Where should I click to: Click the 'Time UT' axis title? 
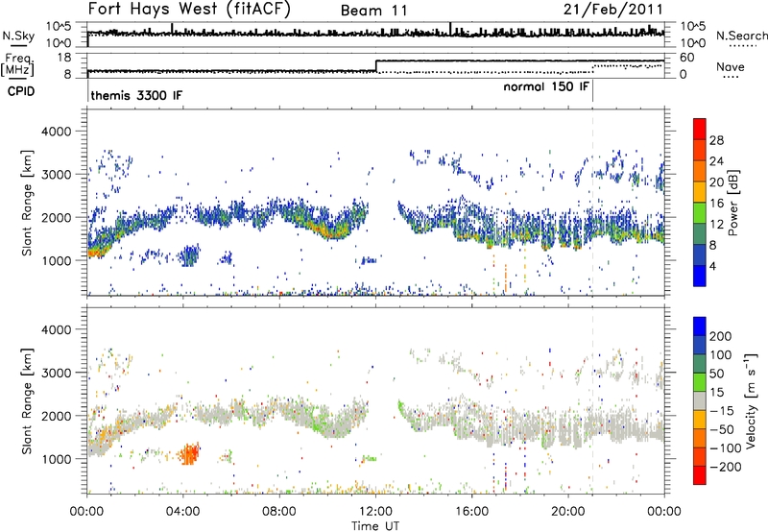tap(375, 526)
